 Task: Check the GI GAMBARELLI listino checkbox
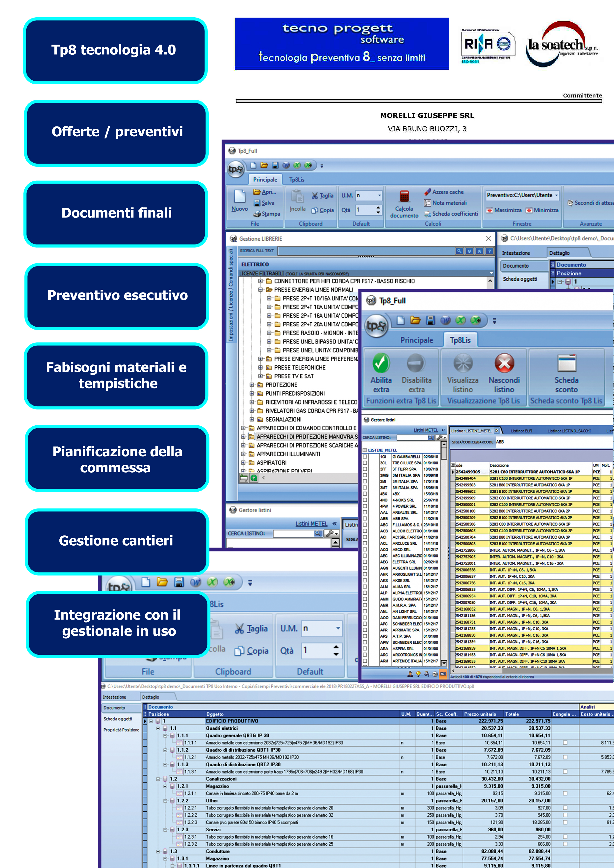click(x=365, y=457)
